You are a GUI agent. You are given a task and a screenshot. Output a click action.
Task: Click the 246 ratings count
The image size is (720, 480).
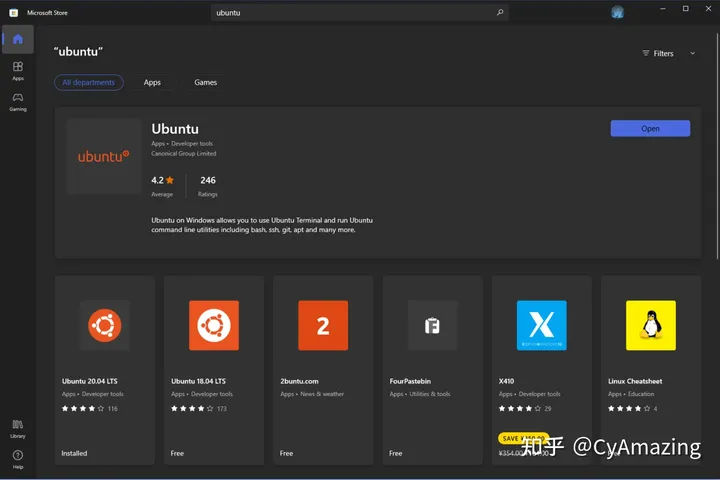[208, 181]
